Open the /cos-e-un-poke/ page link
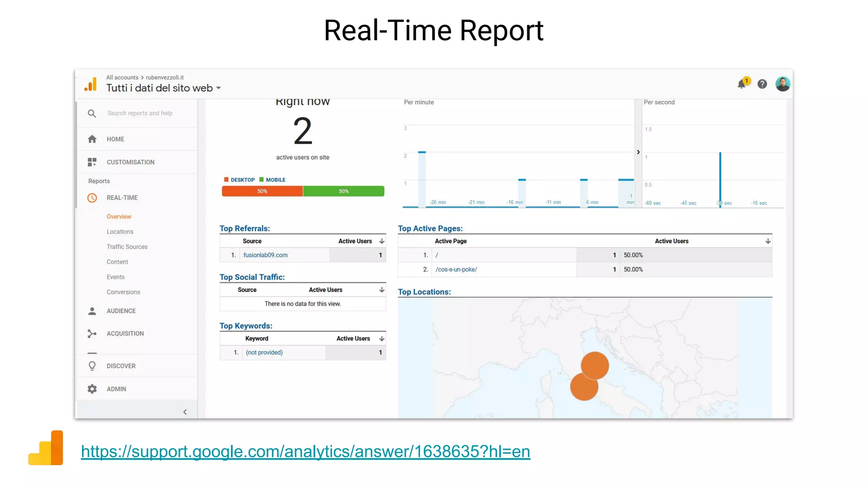The height and width of the screenshot is (488, 868). [x=456, y=269]
